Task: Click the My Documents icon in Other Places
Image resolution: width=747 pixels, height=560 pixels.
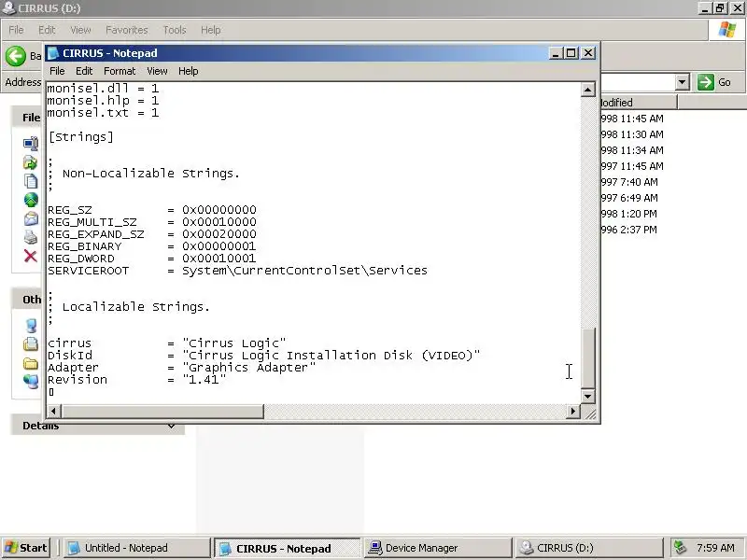Action: (31, 343)
